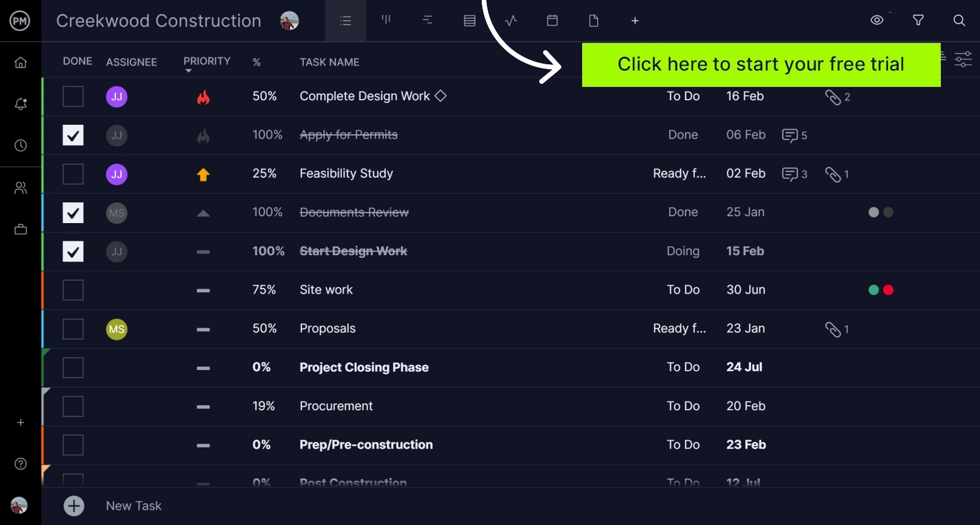Open the search magnifier icon

(959, 21)
